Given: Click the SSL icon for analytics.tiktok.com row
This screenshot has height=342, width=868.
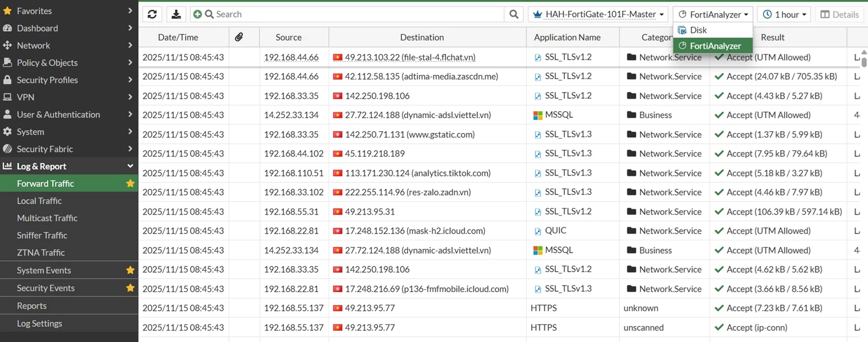Looking at the screenshot, I should 538,173.
